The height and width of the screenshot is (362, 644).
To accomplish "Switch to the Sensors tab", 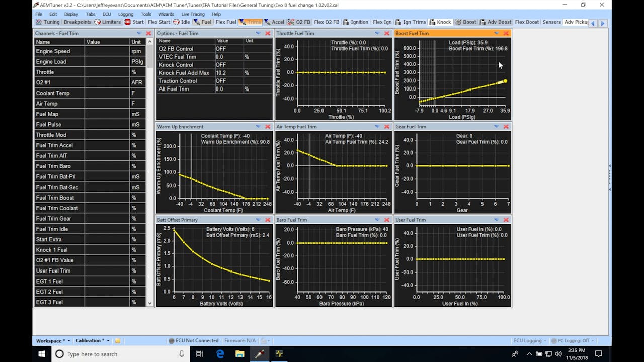I will coord(551,22).
